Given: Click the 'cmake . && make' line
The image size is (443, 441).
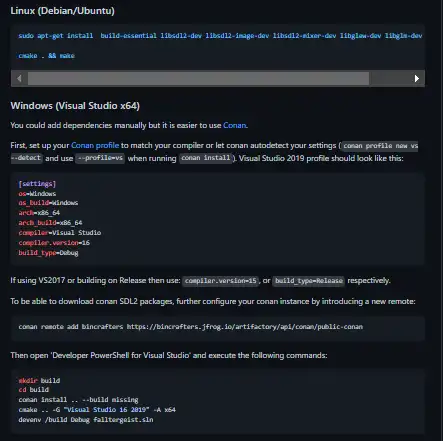Looking at the screenshot, I should point(46,56).
